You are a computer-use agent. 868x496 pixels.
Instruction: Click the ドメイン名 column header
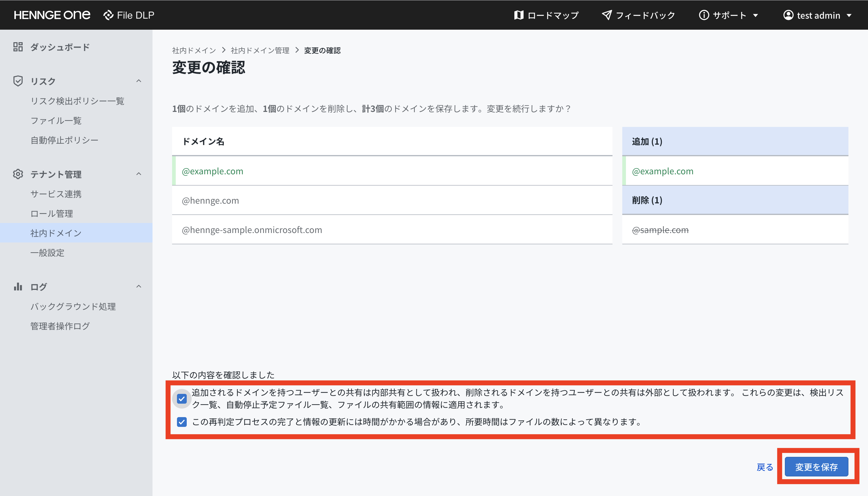pos(392,141)
